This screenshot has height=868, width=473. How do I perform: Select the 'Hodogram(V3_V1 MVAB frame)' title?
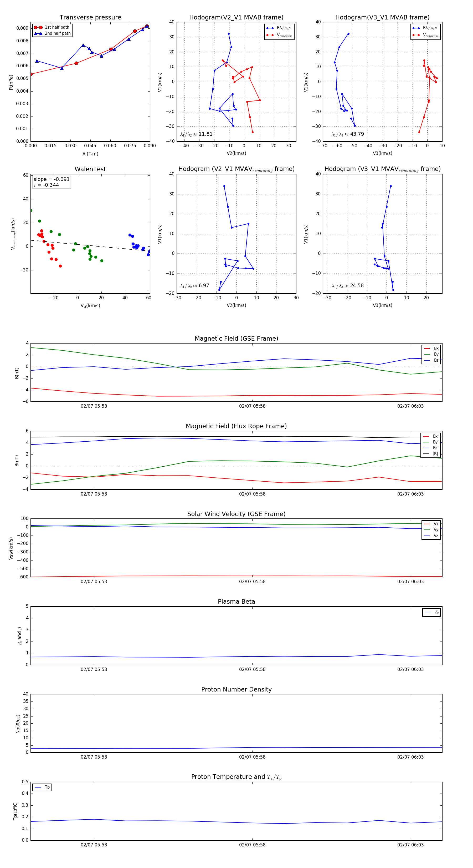(x=382, y=18)
